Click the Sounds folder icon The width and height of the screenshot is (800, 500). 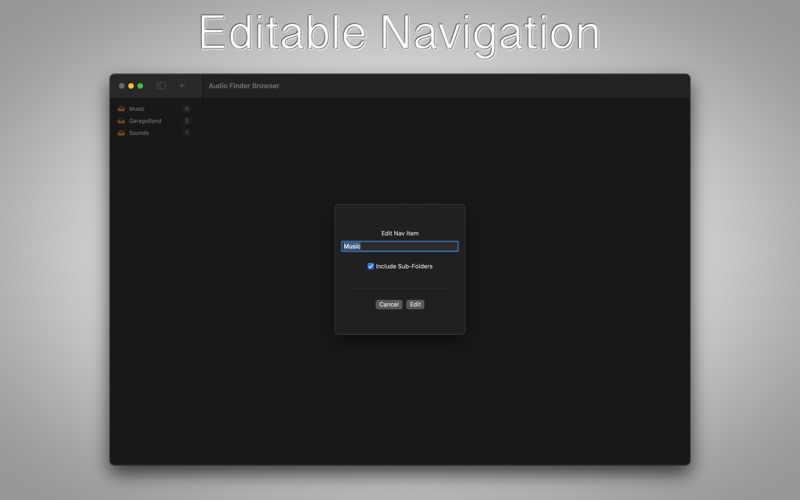click(x=121, y=133)
